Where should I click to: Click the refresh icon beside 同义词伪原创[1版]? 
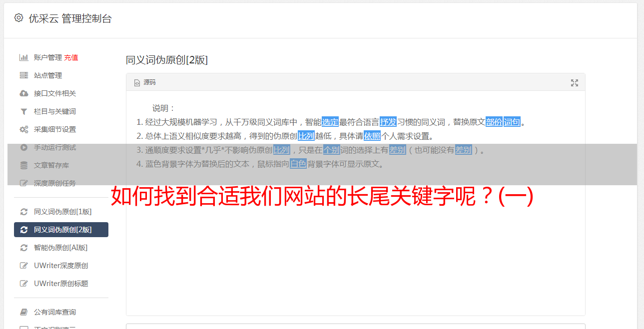tap(23, 212)
